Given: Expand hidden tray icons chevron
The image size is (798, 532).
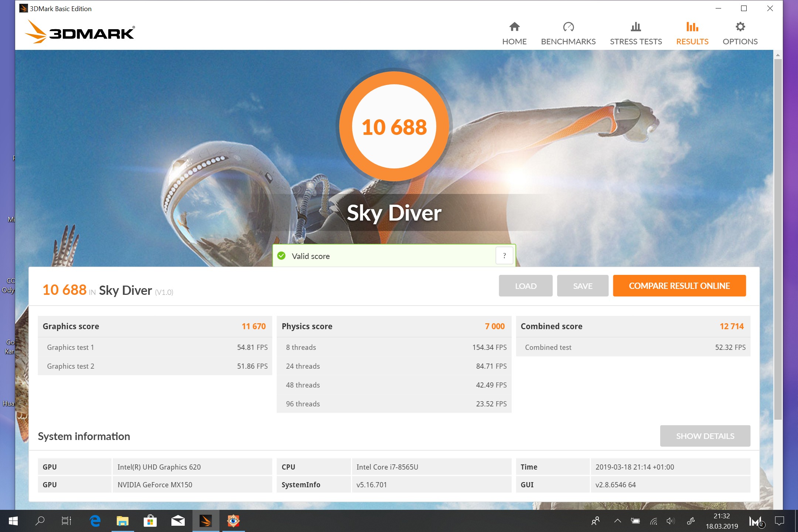Looking at the screenshot, I should [x=617, y=521].
